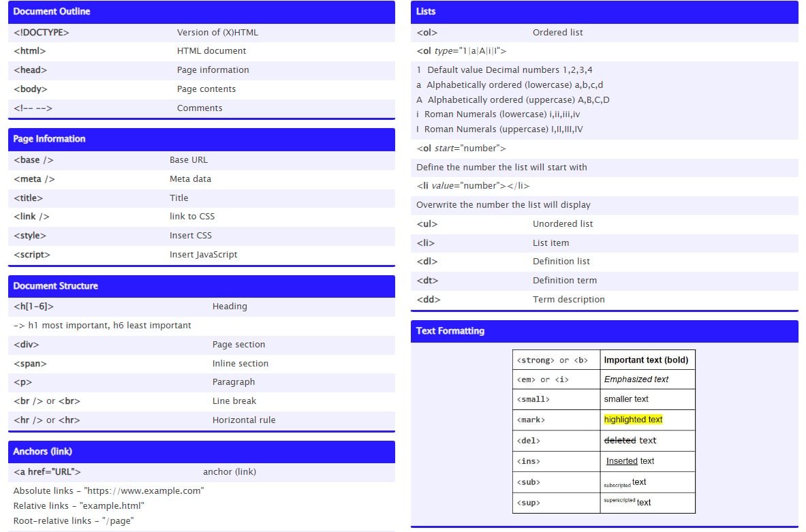Click the <html> tag entry
Image resolution: width=806 pixels, height=532 pixels.
30,51
